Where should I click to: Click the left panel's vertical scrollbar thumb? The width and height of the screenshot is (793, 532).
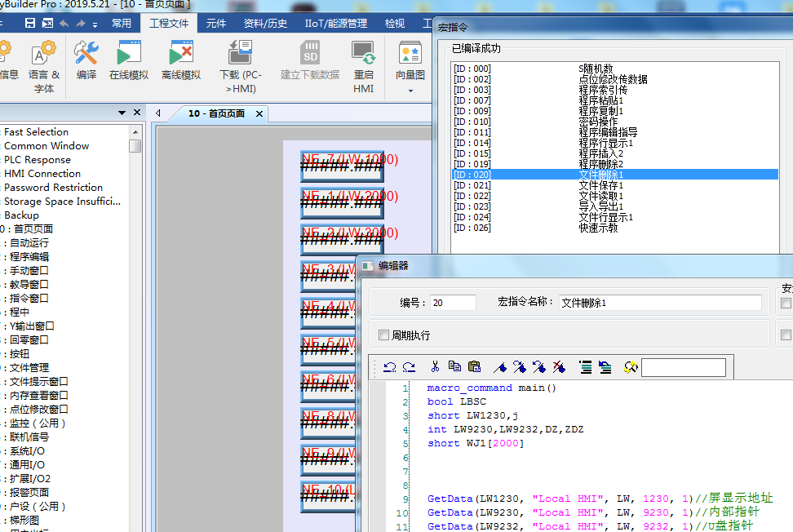pyautogui.click(x=135, y=146)
